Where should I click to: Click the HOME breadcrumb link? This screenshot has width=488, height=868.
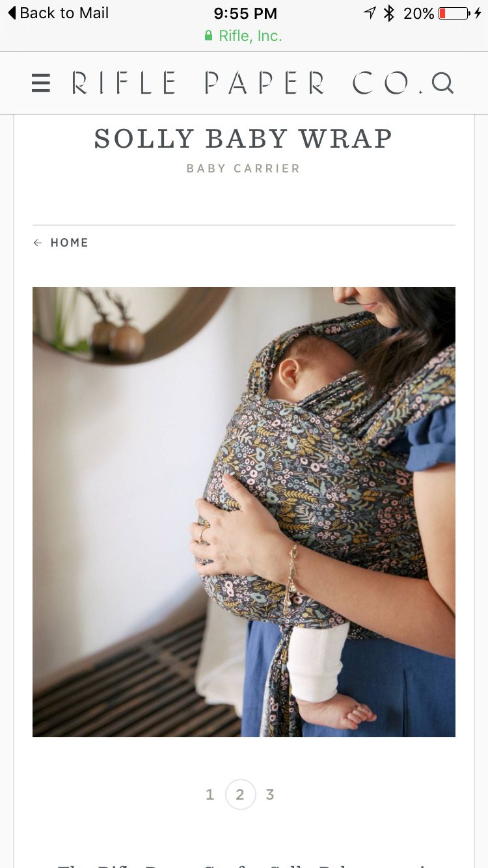tap(69, 243)
